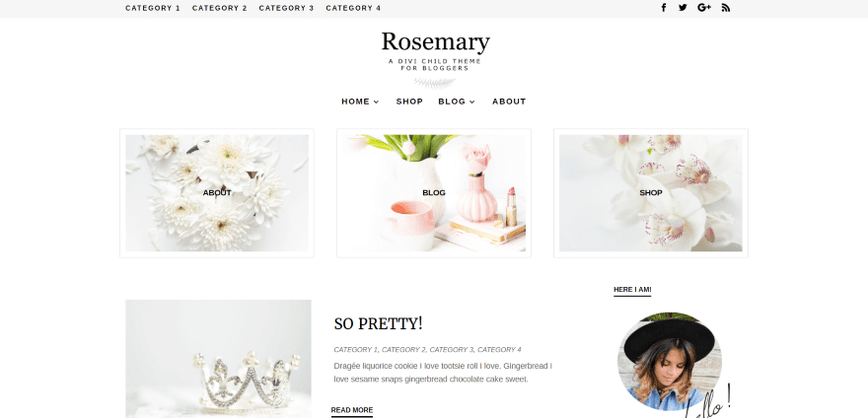Select Category 1 in top bar

pyautogui.click(x=153, y=8)
